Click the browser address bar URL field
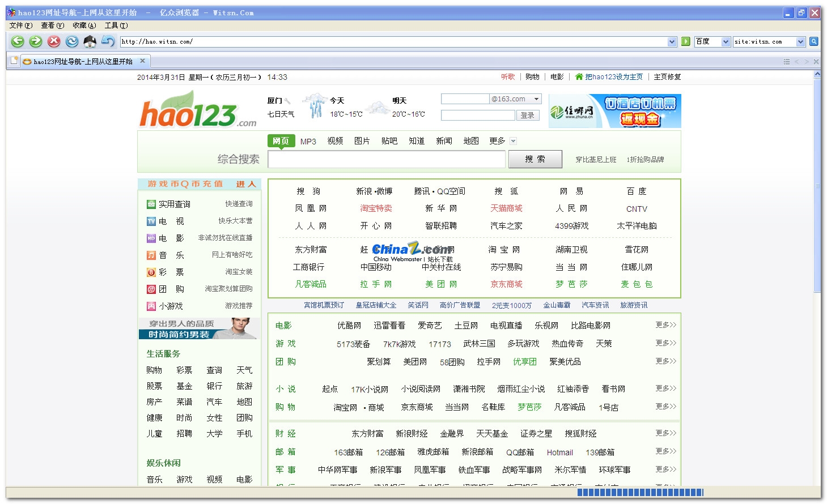The height and width of the screenshot is (504, 827). point(394,41)
